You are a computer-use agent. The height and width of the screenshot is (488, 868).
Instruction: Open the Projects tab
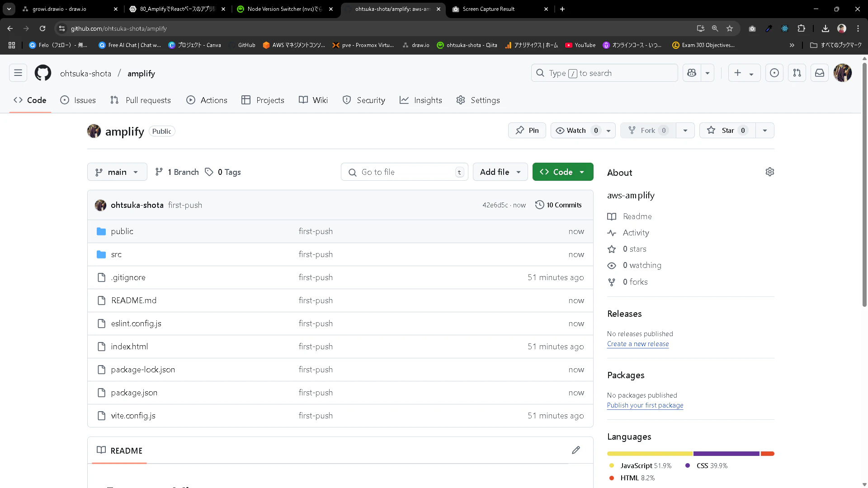(263, 100)
